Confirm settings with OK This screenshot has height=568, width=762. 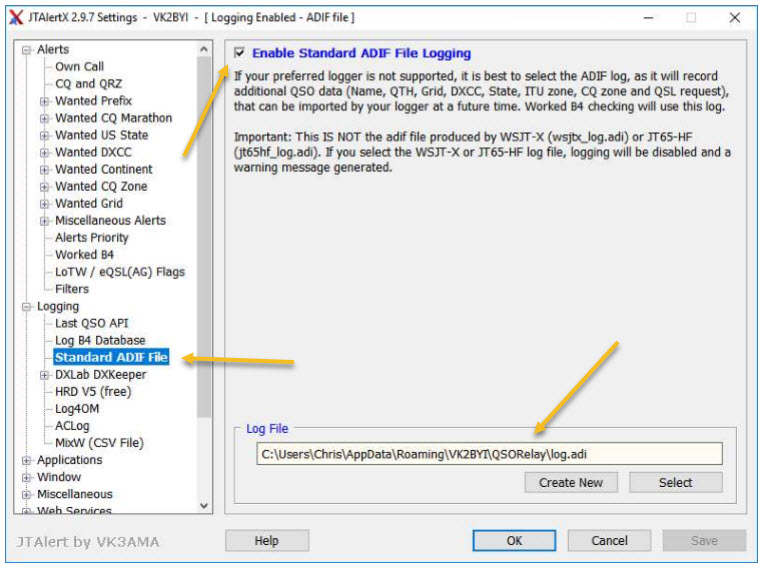[514, 540]
